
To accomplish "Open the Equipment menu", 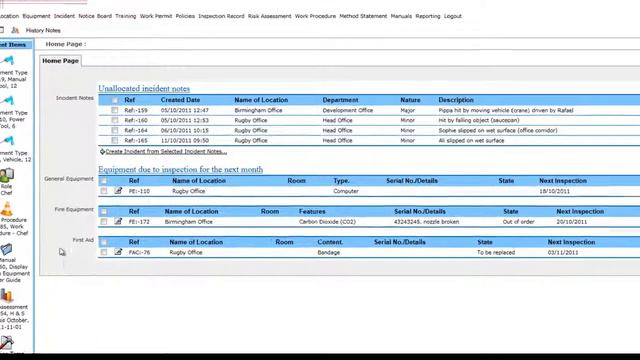I will (36, 16).
